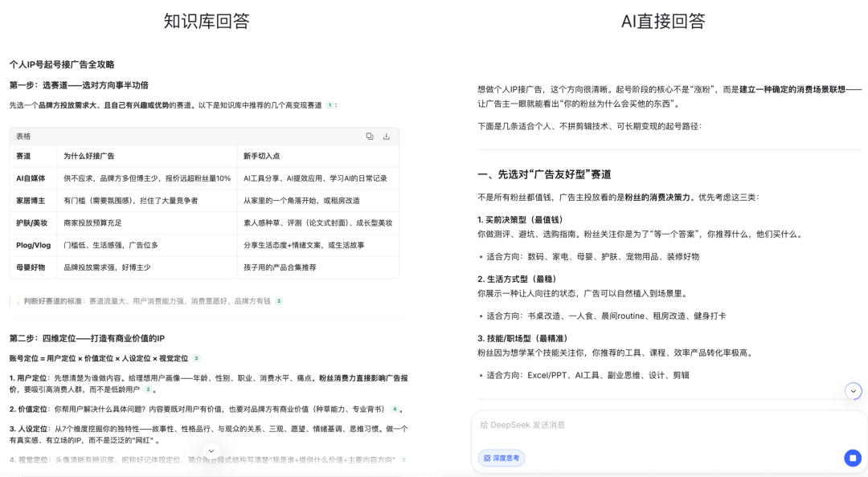Click paragraph starting 2. 价值定位
The width and height of the screenshot is (868, 477).
tap(206, 410)
